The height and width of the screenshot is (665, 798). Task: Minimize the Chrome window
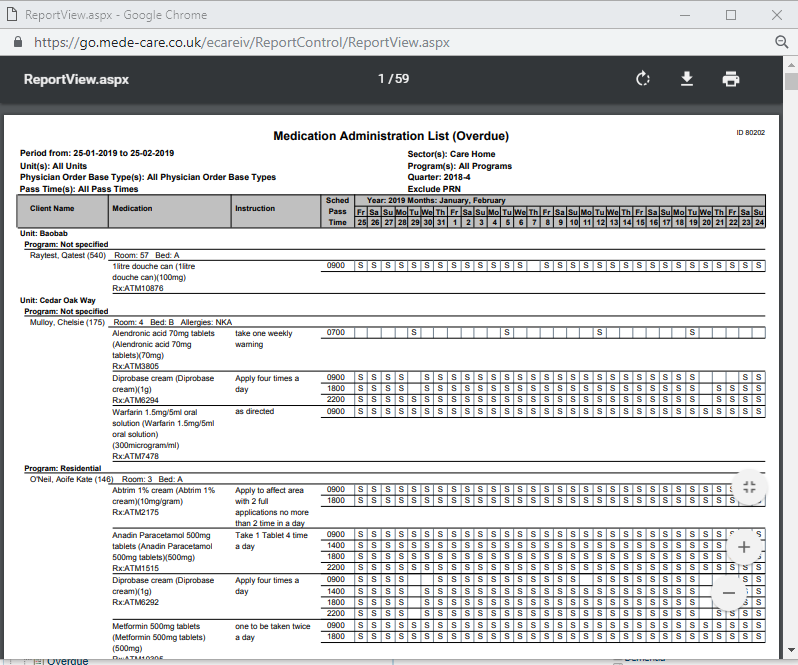coord(684,15)
